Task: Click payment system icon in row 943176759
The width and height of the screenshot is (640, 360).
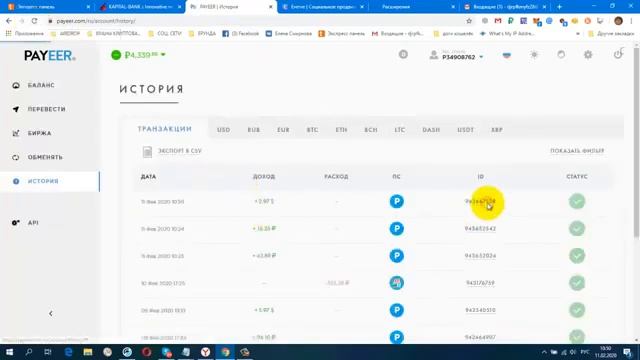Action: click(396, 283)
